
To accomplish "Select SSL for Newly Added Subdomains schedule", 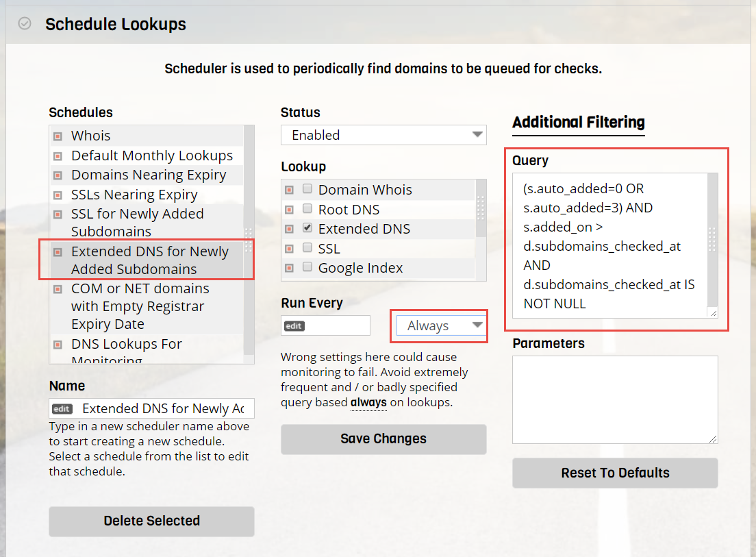I will (147, 222).
